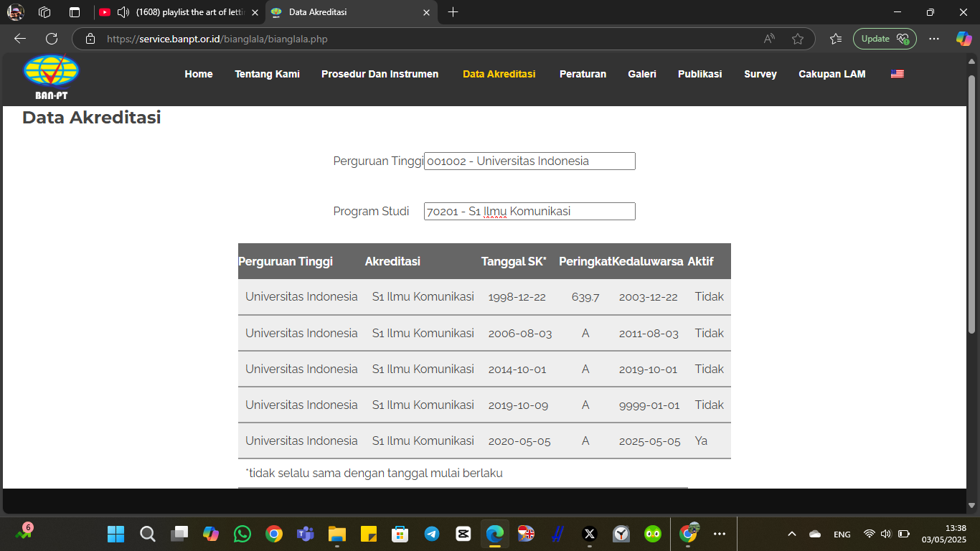Mute the YouTube tab audio icon
The image size is (980, 551).
pyautogui.click(x=123, y=12)
